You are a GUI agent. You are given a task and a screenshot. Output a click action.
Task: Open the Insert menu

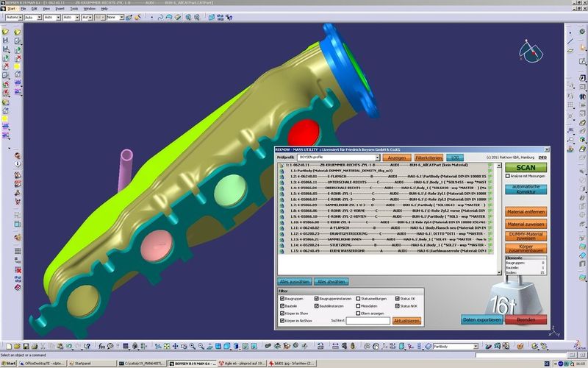coord(60,8)
